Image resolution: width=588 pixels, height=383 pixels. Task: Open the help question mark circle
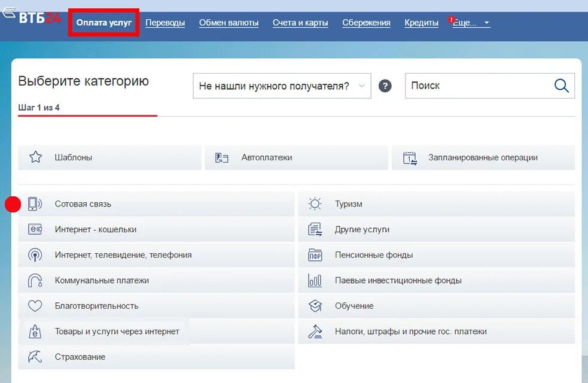385,86
